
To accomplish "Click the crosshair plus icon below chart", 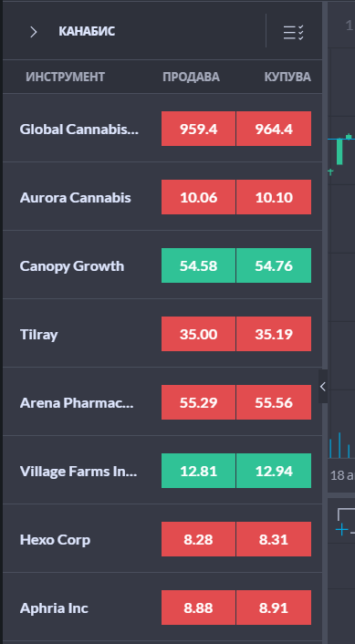I will coord(341,529).
